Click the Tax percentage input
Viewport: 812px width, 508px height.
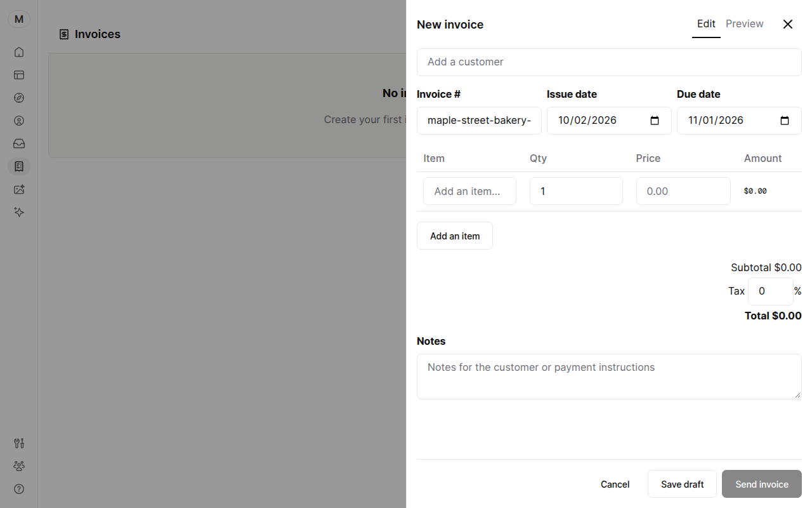tap(771, 291)
